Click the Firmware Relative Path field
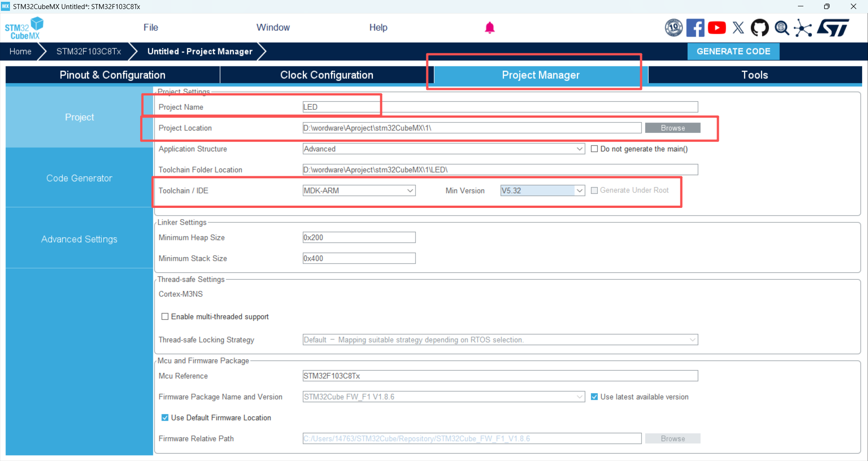 [472, 438]
